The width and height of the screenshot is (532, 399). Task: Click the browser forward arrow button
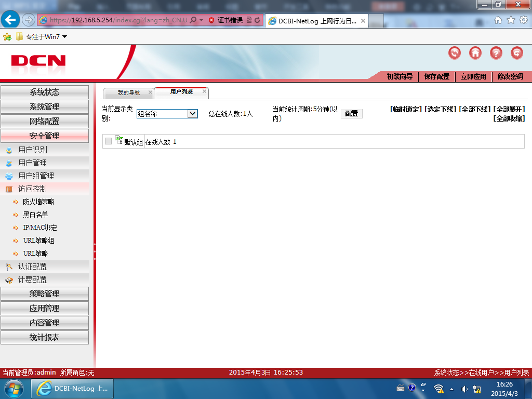(29, 20)
